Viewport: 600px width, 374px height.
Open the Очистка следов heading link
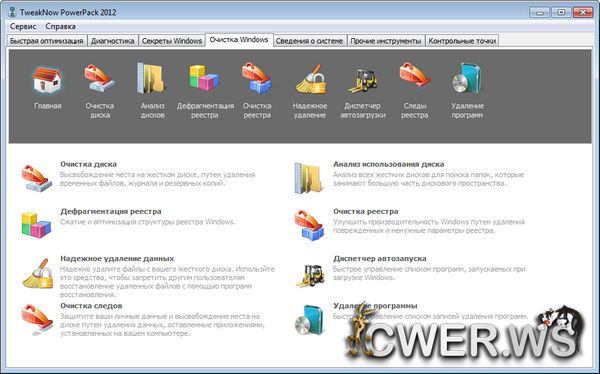(91, 306)
